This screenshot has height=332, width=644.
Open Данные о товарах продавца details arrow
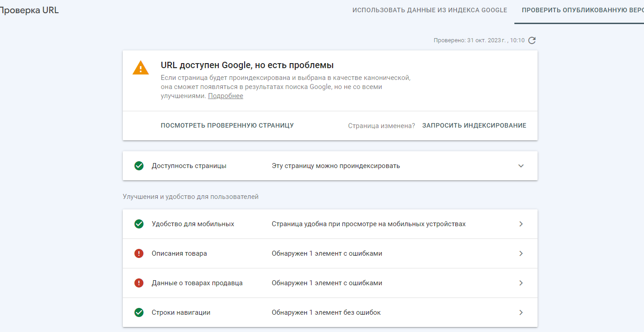521,283
